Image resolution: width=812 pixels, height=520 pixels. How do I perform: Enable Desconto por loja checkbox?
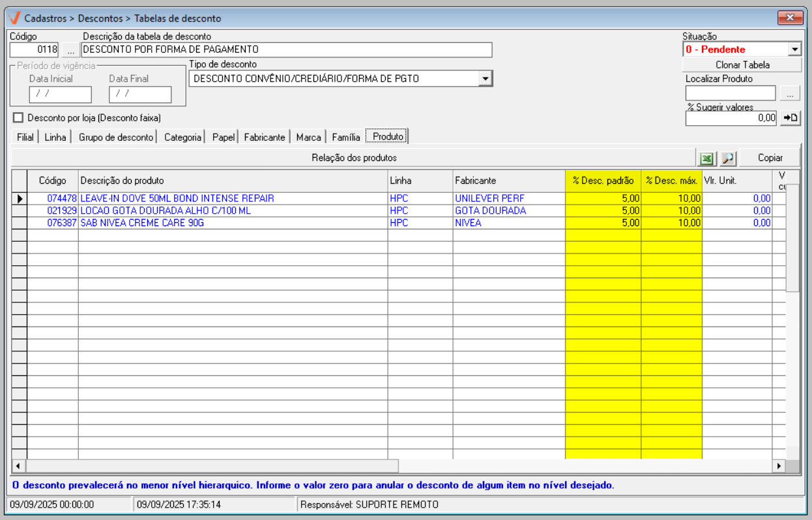18,118
